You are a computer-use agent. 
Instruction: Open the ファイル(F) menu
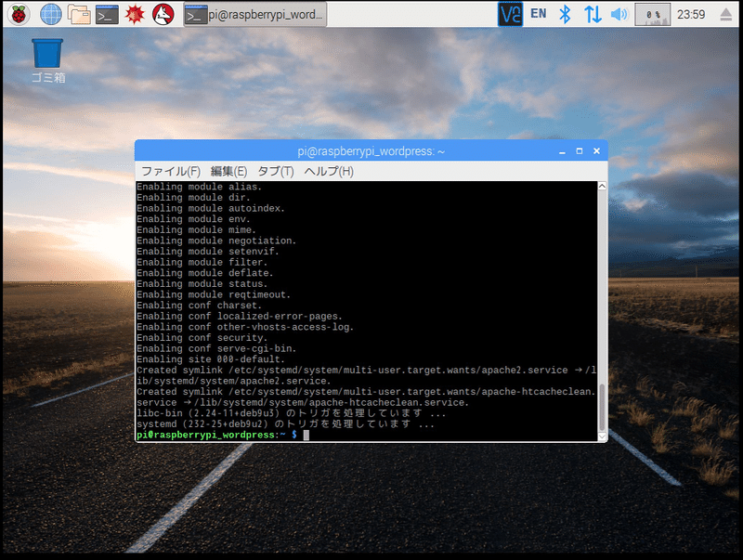171,171
